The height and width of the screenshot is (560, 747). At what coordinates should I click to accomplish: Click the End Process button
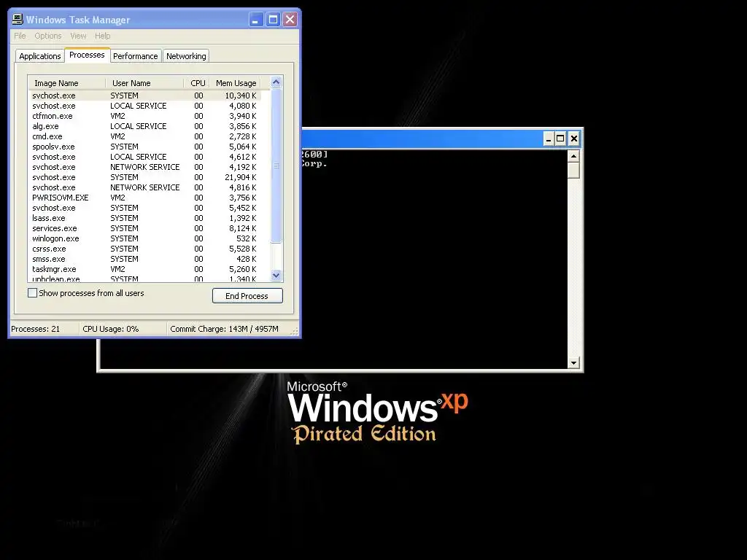click(x=247, y=296)
